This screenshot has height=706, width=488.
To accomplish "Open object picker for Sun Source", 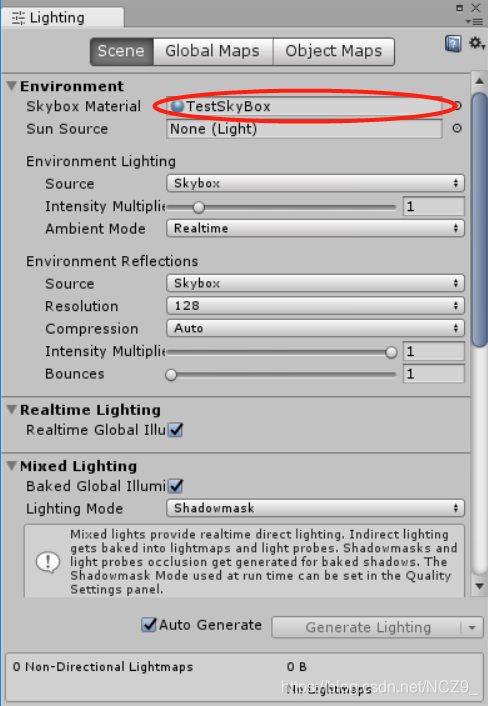I will (x=457, y=128).
